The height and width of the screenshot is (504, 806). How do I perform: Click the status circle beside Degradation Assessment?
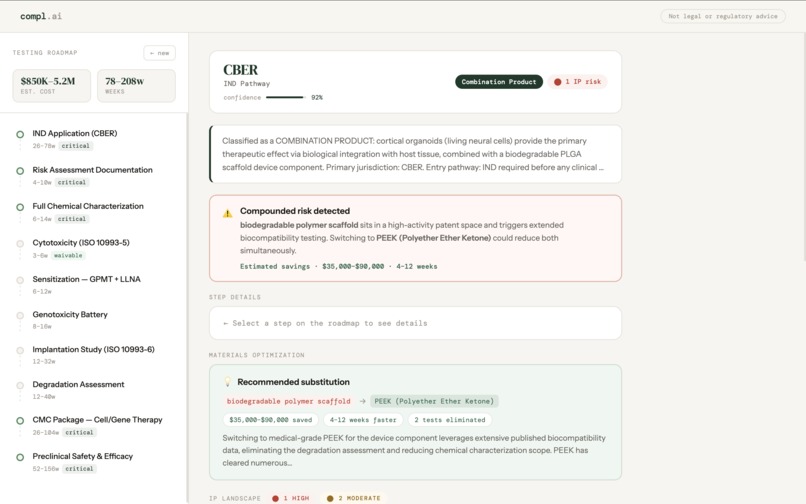[20, 385]
